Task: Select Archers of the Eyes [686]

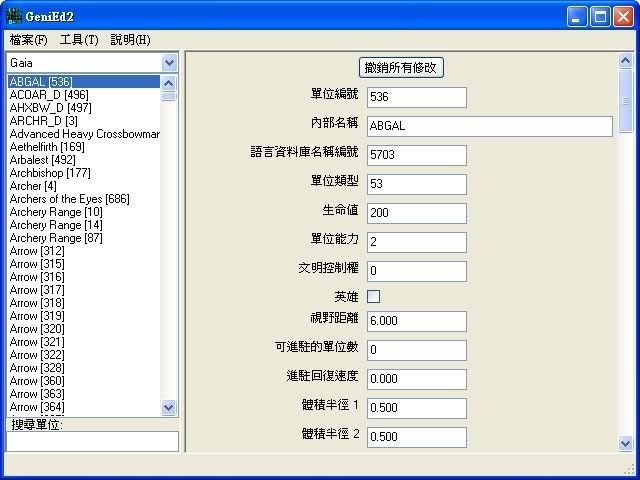Action: [84, 199]
